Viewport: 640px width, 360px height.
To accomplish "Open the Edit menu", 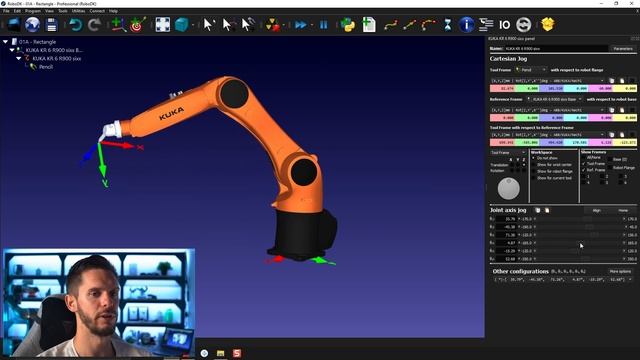I will [x=17, y=11].
